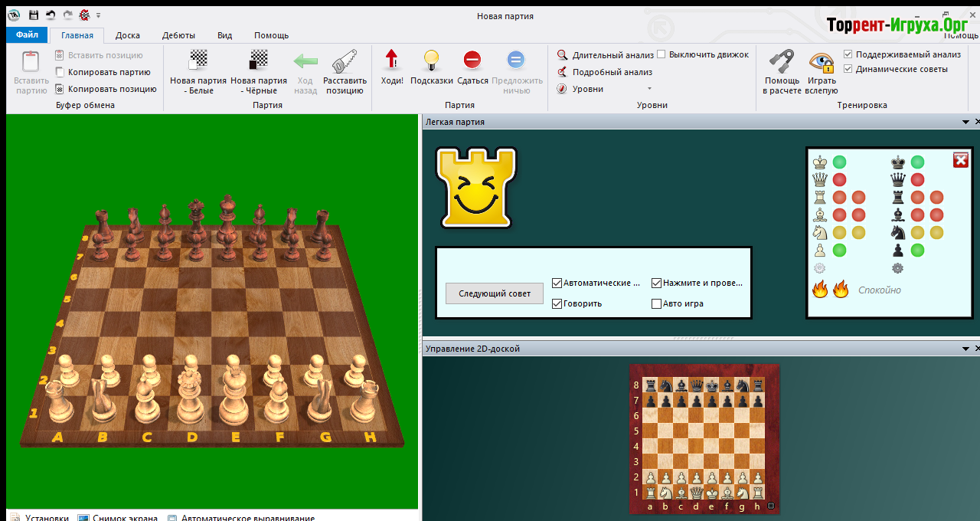Click the white pawn on e2 in 2D board
980x521 pixels.
point(712,477)
